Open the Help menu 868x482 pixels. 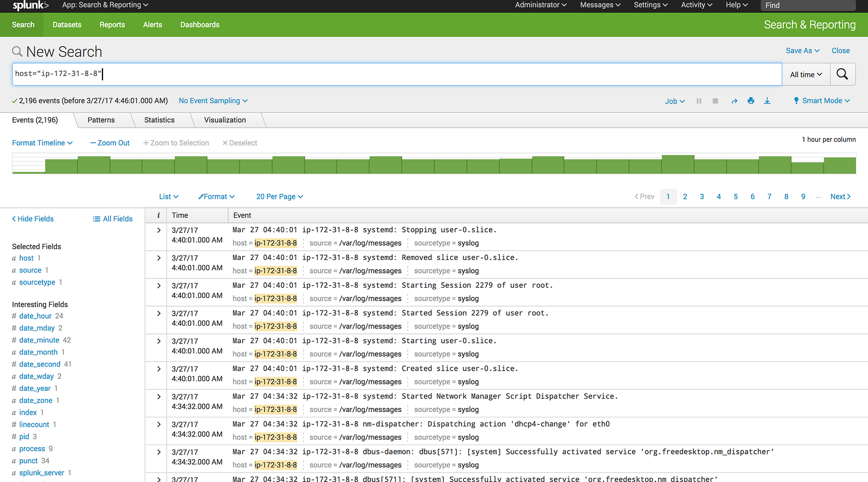737,5
